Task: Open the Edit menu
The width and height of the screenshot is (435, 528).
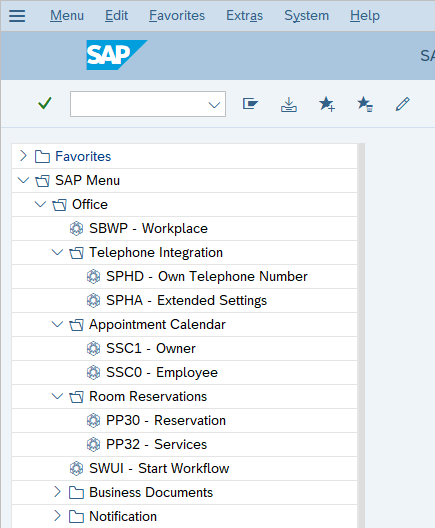Action: (116, 15)
